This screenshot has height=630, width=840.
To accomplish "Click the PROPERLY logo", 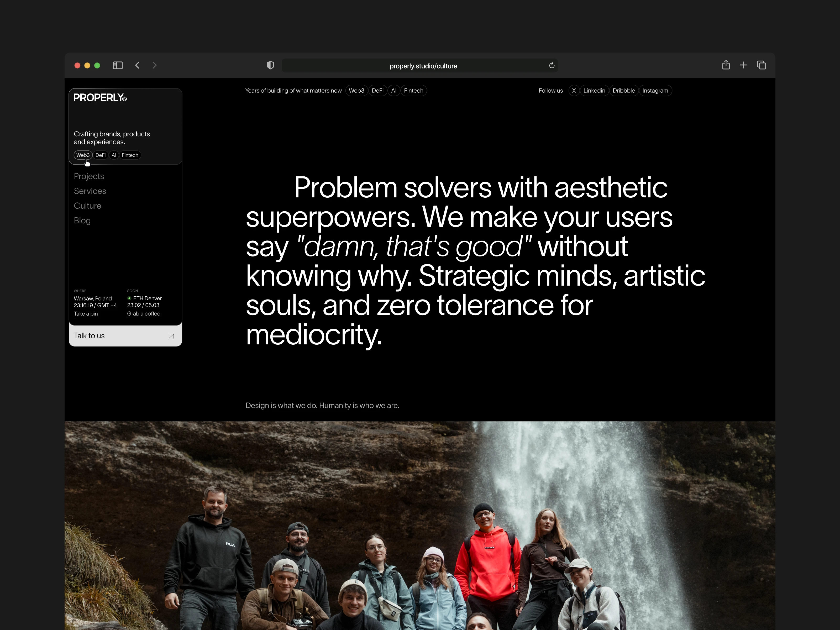I will pyautogui.click(x=100, y=98).
